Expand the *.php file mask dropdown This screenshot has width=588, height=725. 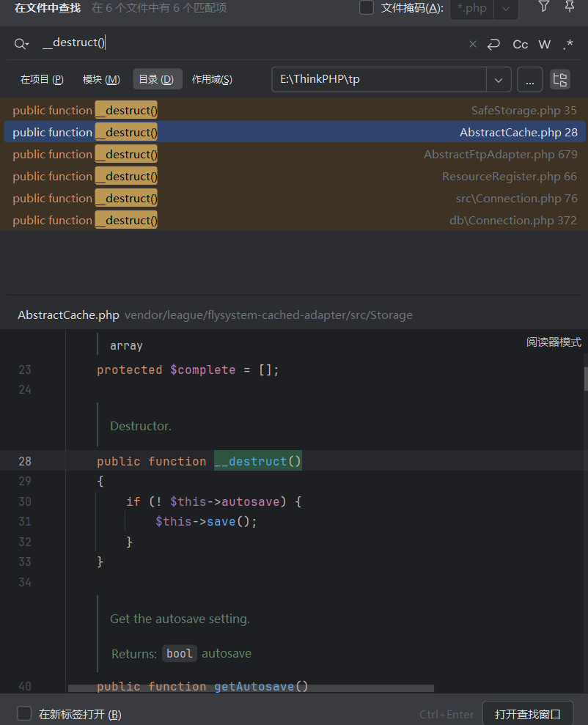505,9
